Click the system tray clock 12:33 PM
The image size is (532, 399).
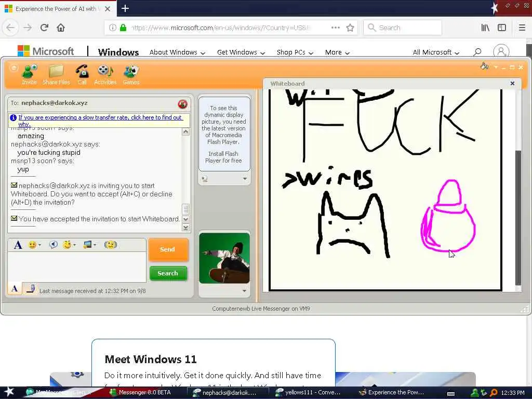513,393
